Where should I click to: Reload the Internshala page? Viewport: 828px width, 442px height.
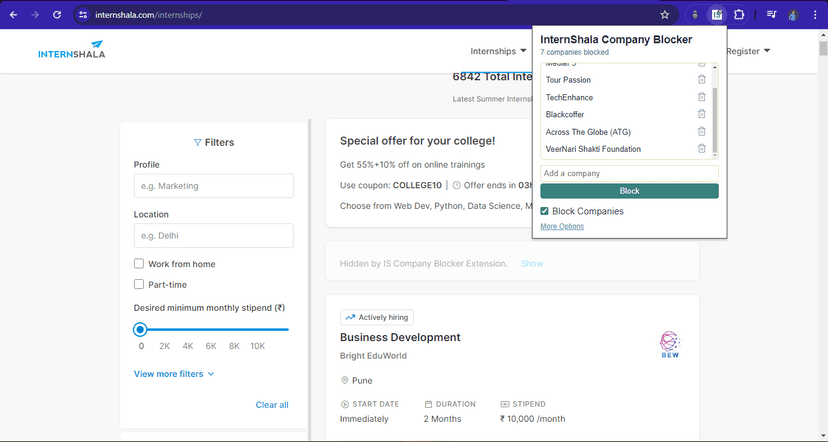click(57, 15)
